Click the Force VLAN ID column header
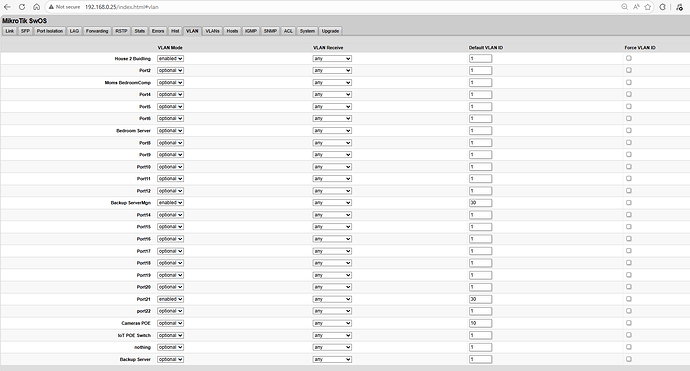 coord(640,48)
